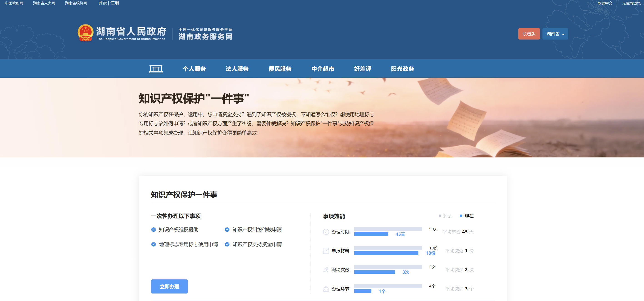This screenshot has height=301, width=644.
Task: Click the 知识产权保护一件事 section title
Action: tap(184, 194)
